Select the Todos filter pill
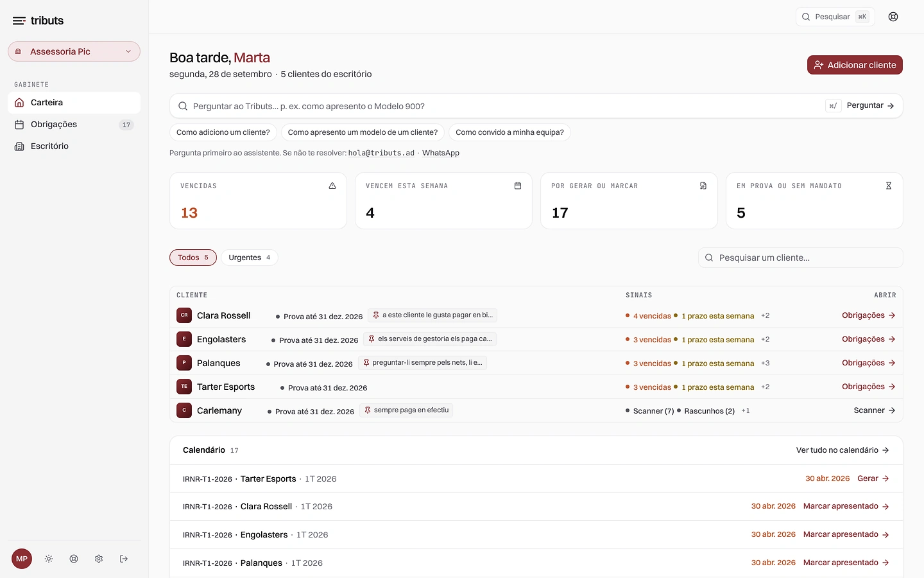 click(x=193, y=258)
